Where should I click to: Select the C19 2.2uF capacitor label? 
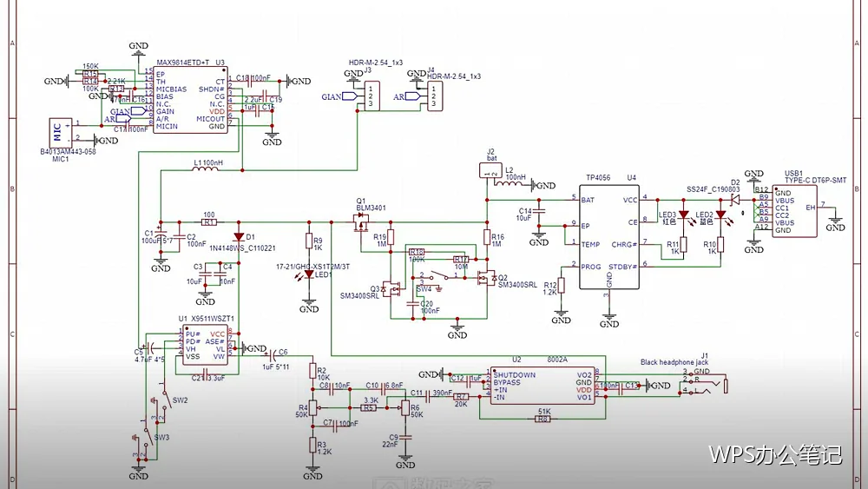click(x=263, y=100)
